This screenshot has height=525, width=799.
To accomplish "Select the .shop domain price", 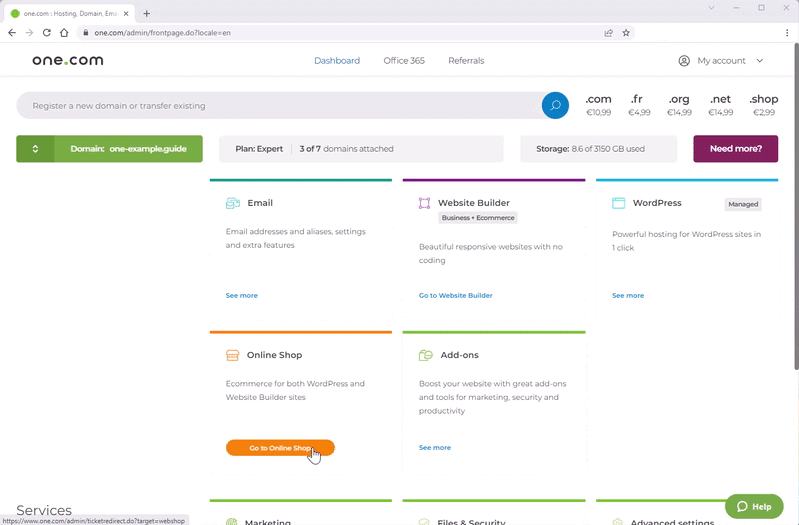I will (764, 105).
